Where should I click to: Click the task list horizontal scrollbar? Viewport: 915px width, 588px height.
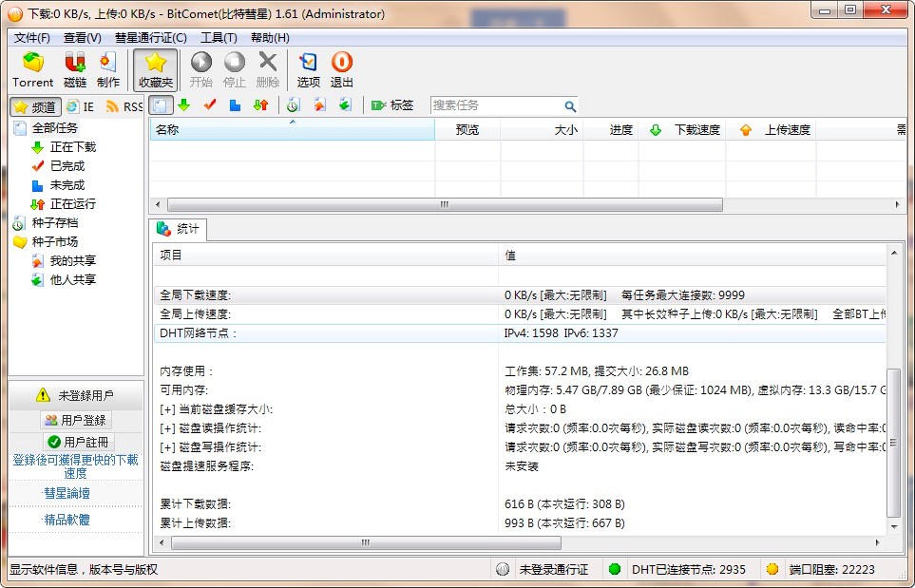(445, 205)
